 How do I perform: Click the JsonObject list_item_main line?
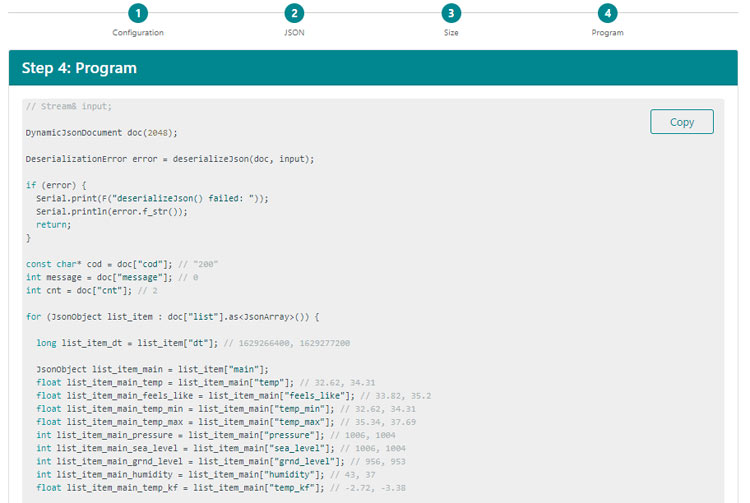click(152, 369)
